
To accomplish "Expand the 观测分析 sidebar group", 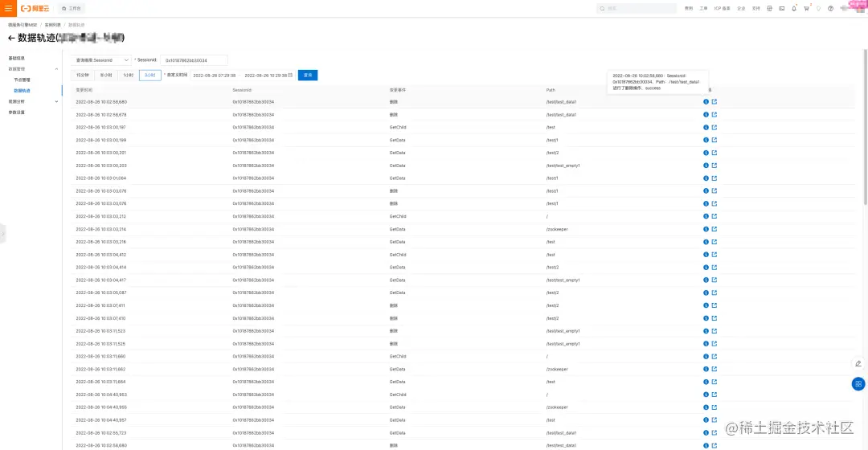I will pos(56,102).
